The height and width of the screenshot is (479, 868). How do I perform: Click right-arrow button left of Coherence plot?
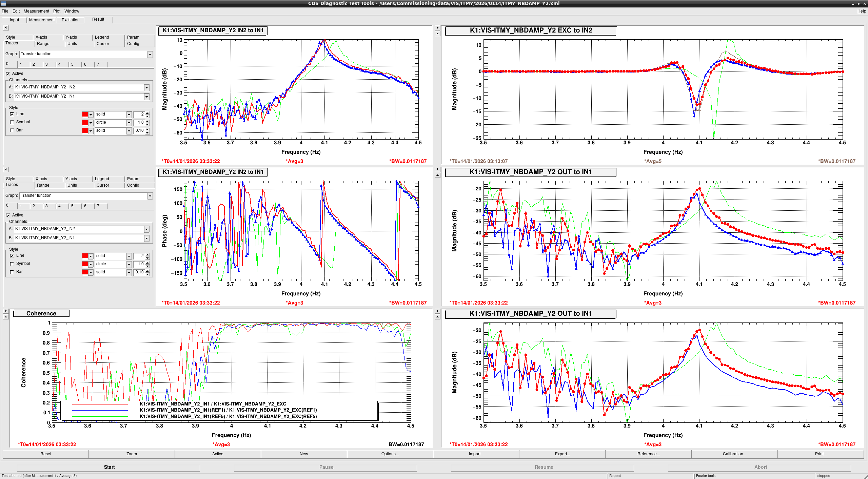(6, 311)
